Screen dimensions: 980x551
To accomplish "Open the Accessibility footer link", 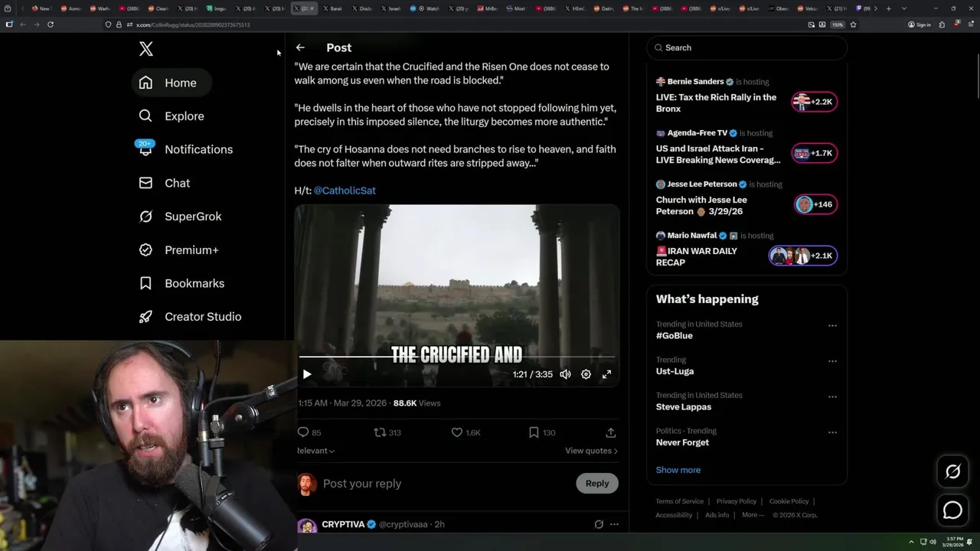I will coord(675,515).
